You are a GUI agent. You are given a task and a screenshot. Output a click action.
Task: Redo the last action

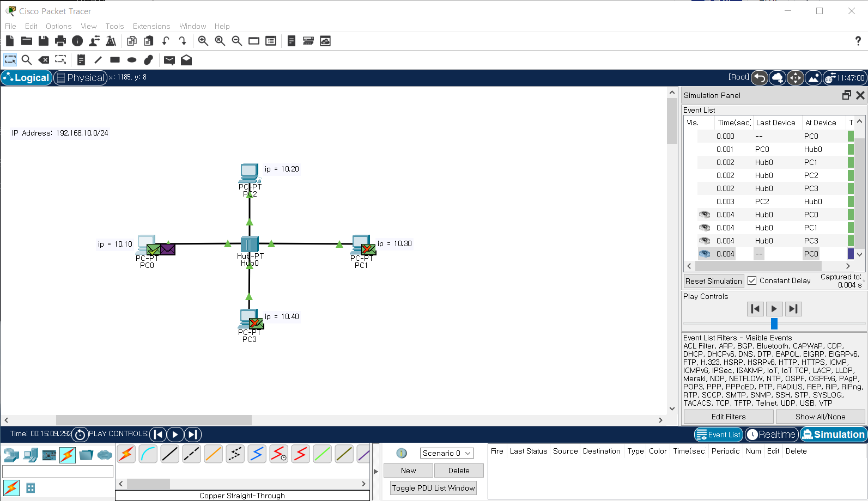183,41
